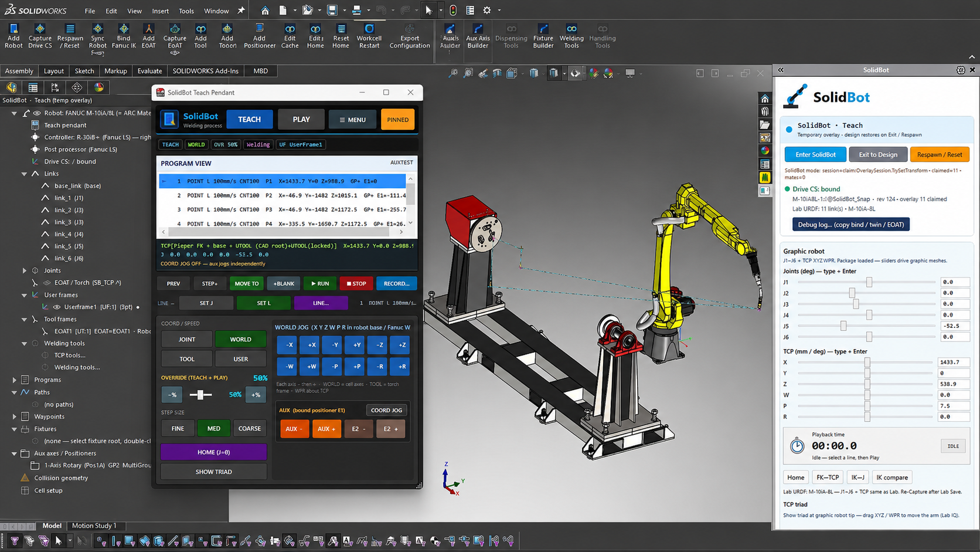Collapse the Tool frames tree node
This screenshot has height=552, width=980.
(24, 319)
